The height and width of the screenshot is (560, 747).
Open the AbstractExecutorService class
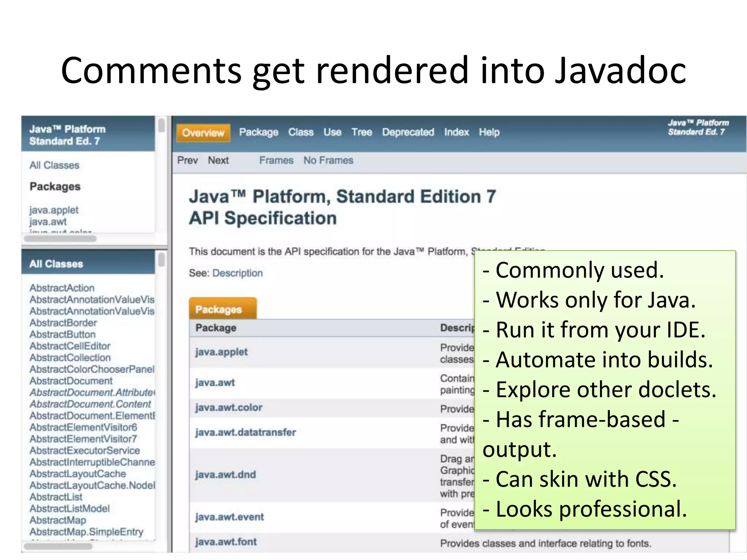click(85, 451)
